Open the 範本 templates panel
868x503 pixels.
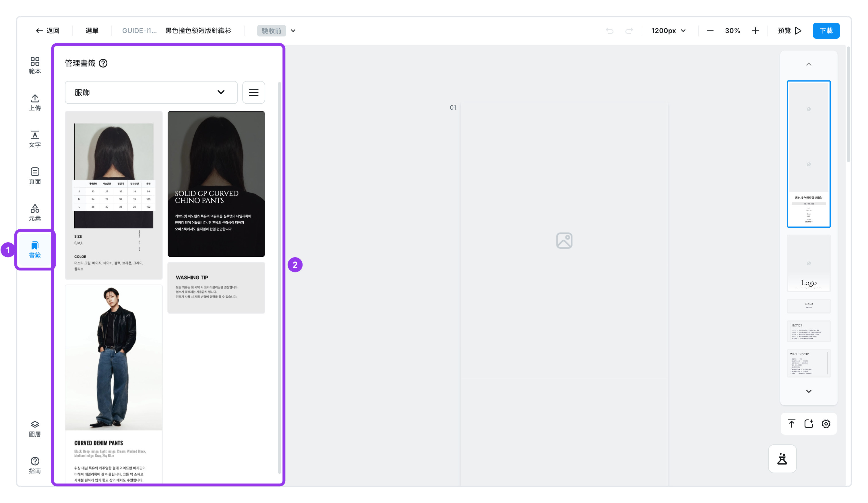pyautogui.click(x=35, y=65)
